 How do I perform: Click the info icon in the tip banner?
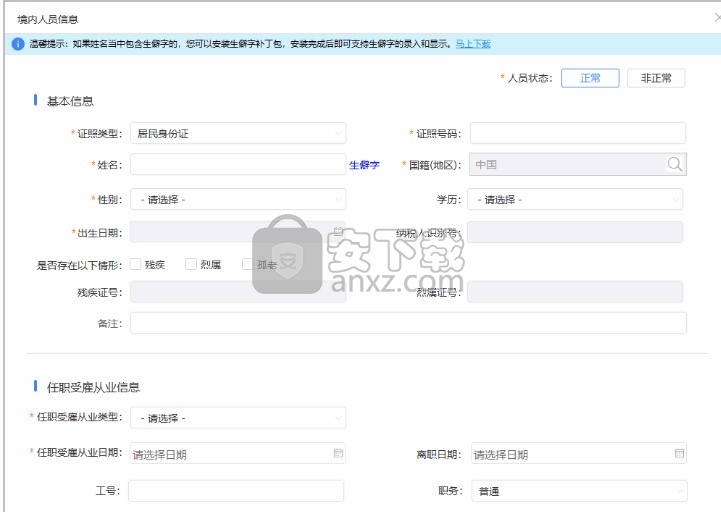17,44
